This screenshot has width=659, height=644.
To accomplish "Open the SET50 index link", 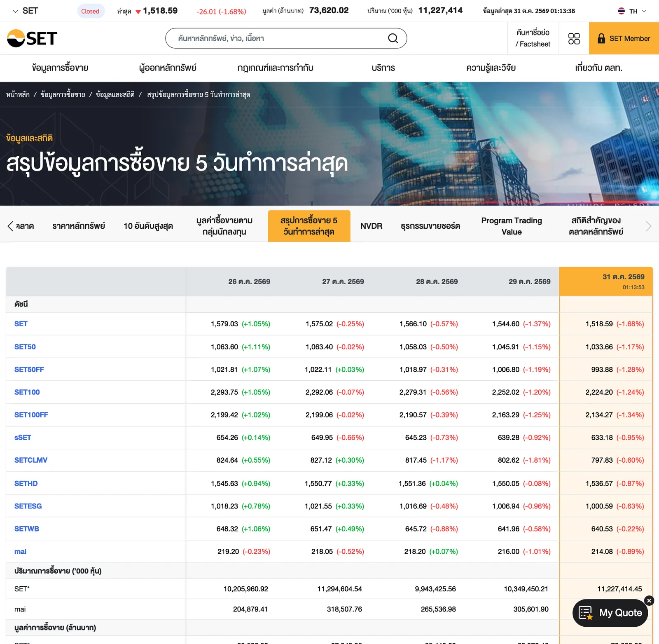I will (25, 347).
